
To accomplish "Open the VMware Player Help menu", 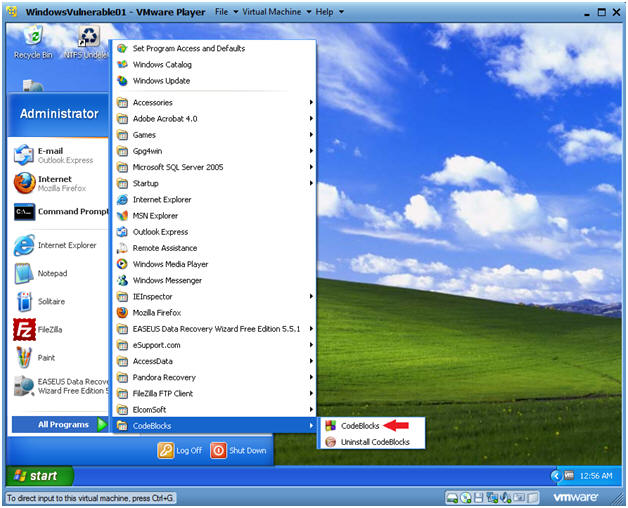I will click(x=329, y=12).
